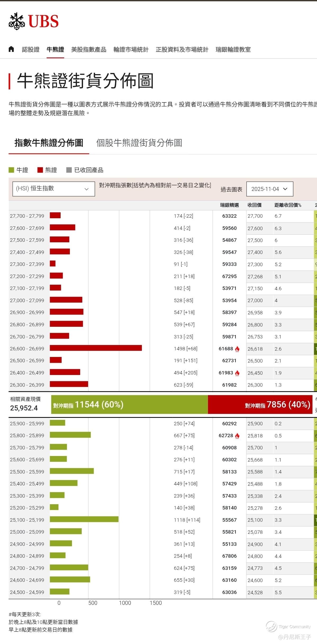Go to home via house icon
317x644 pixels.
[11, 49]
